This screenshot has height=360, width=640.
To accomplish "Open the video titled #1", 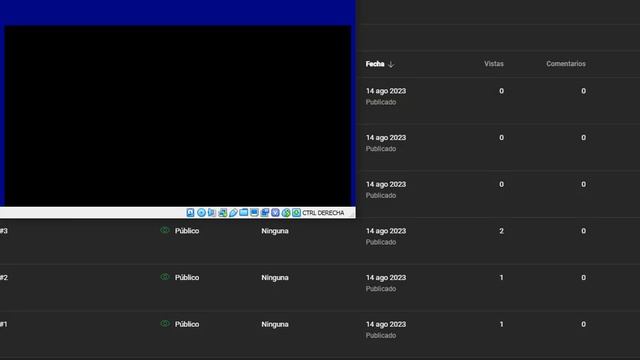I will [x=4, y=324].
